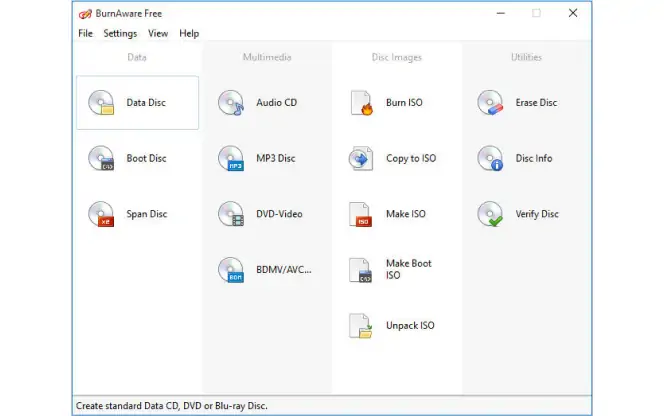This screenshot has height=416, width=664.
Task: Select the Span Disc icon
Action: click(101, 214)
